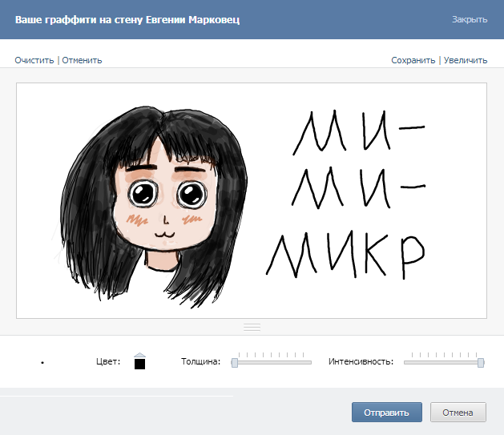Click the Толщина slider handle

point(235,363)
